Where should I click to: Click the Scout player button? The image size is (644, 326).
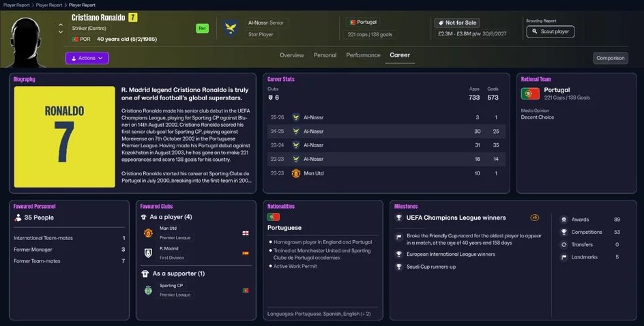pyautogui.click(x=551, y=31)
